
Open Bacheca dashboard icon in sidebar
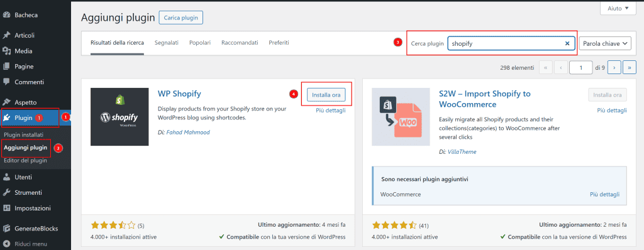coord(6,15)
